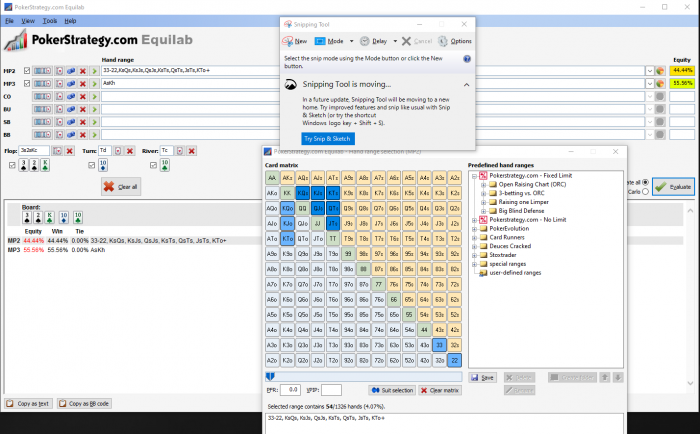The height and width of the screenshot is (434, 700).
Task: Clear flop cards with red X
Action: pos(70,151)
